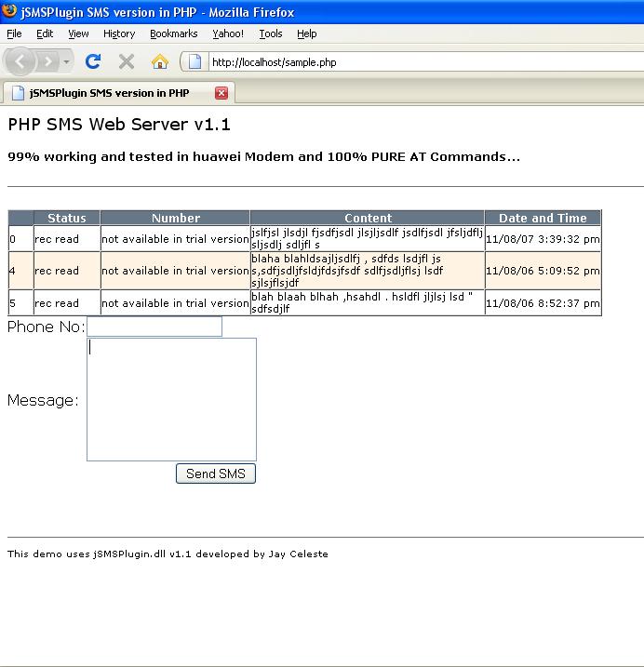Open the File menu
The width and height of the screenshot is (644, 667).
(14, 33)
